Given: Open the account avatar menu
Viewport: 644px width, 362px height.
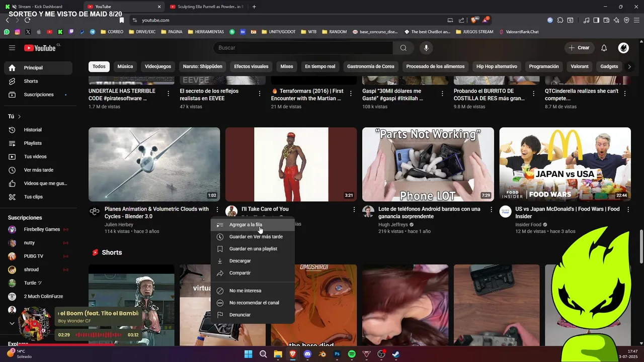Looking at the screenshot, I should pos(623,48).
